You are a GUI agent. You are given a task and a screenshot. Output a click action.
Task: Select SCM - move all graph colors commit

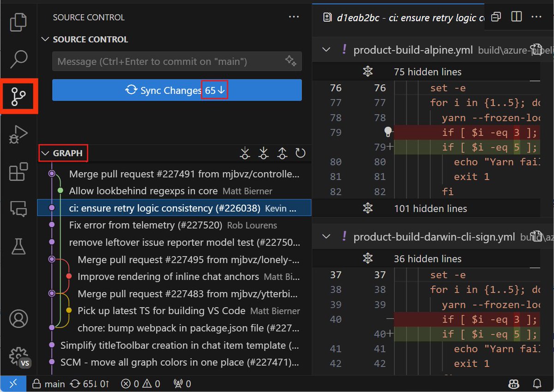(x=174, y=362)
